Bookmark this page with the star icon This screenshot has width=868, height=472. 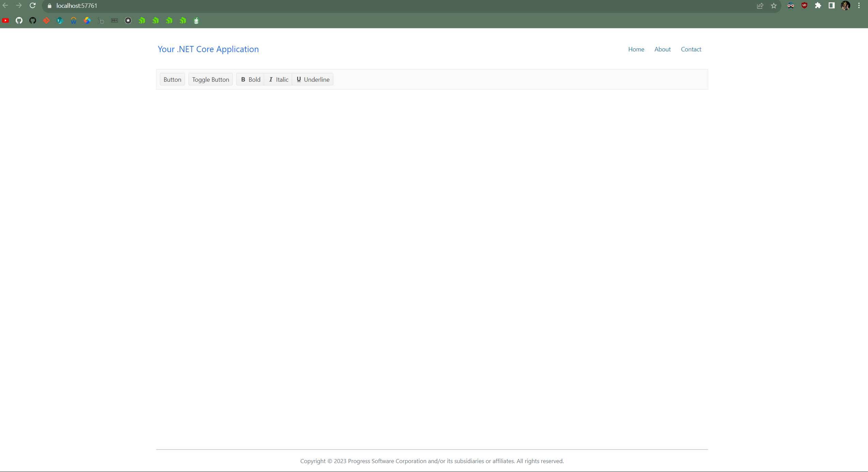(x=774, y=6)
